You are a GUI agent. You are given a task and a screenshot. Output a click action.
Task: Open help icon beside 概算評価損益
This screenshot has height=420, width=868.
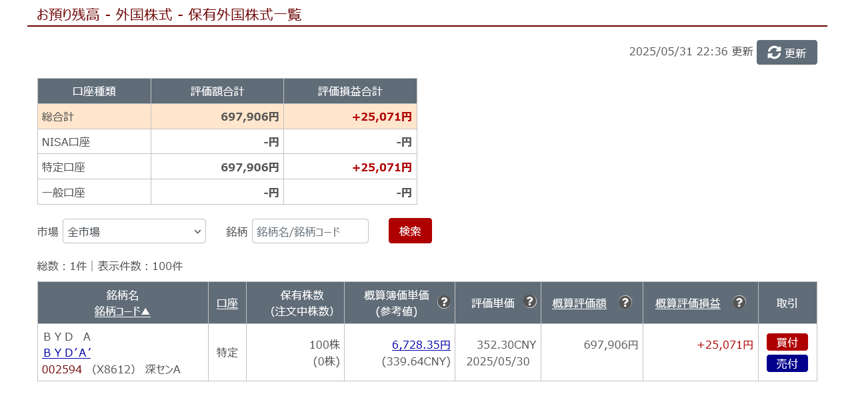pyautogui.click(x=739, y=302)
